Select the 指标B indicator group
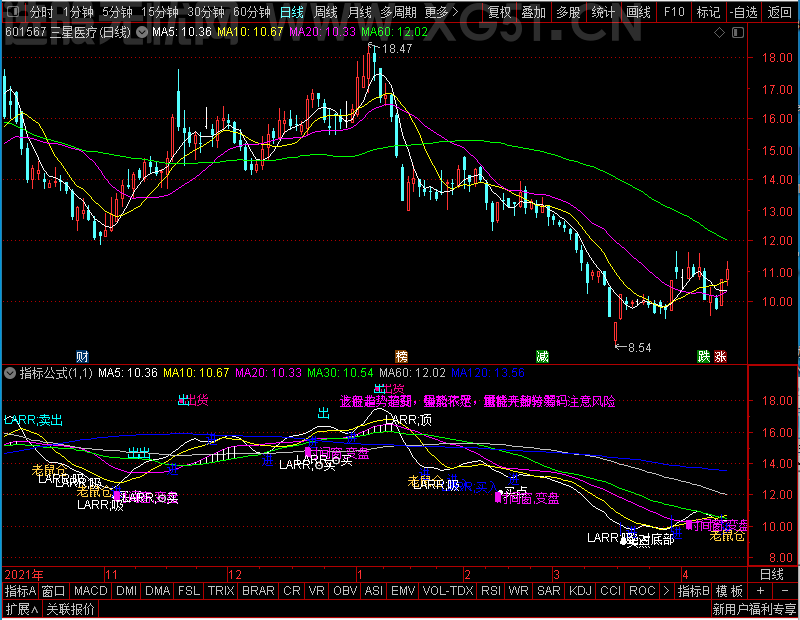This screenshot has height=620, width=800. pyautogui.click(x=693, y=591)
